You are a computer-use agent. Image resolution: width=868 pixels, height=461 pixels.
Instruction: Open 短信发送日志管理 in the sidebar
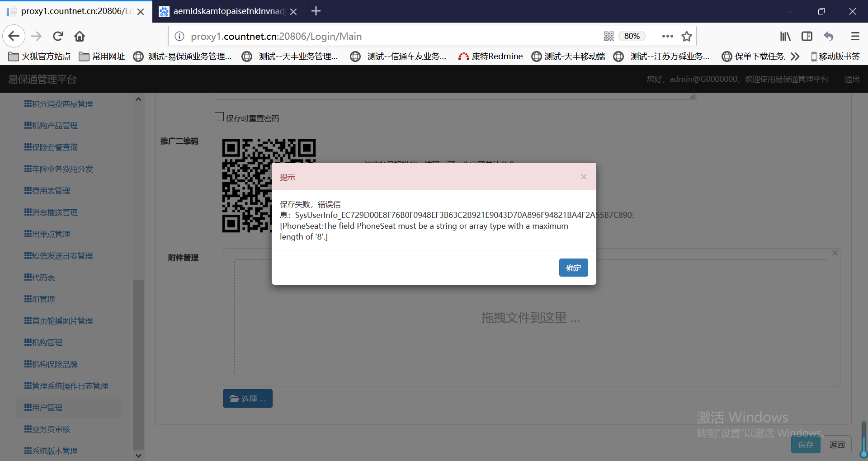59,256
